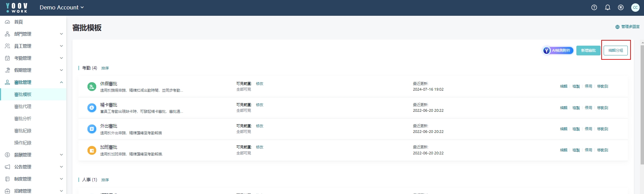Click 修改 visibility for 補卡審批
This screenshot has height=194, width=644.
click(x=259, y=105)
